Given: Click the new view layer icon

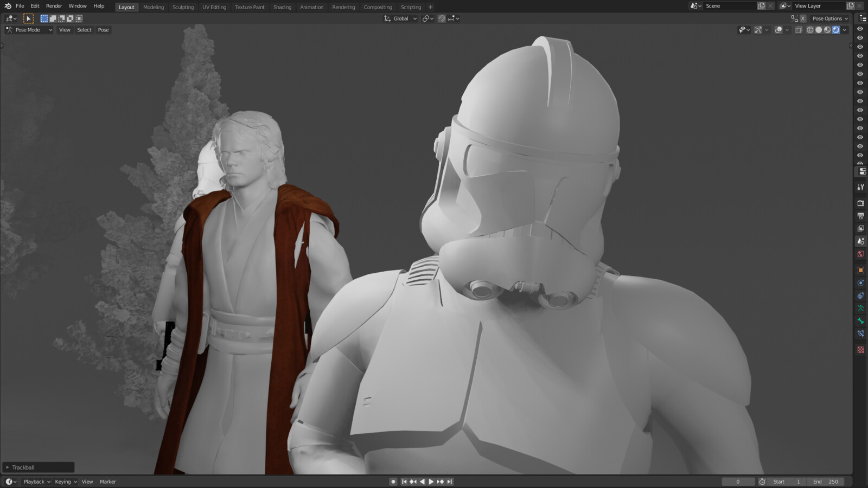Looking at the screenshot, I should [850, 6].
